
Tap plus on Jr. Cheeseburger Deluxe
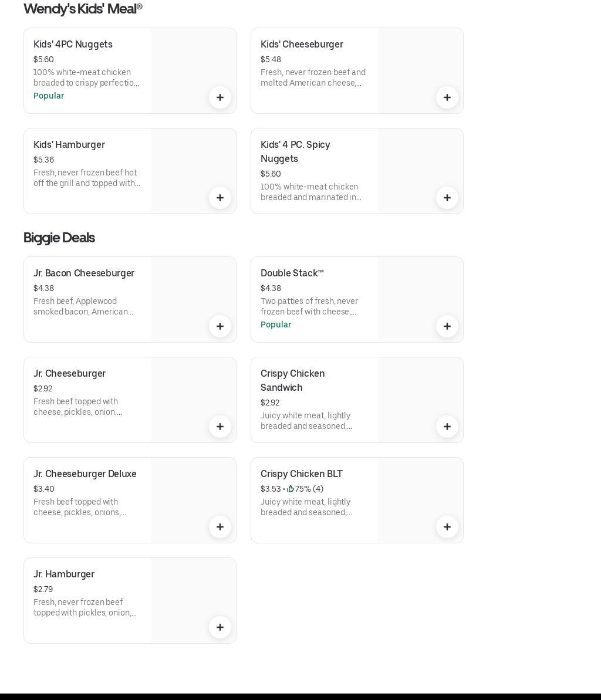[x=220, y=527]
